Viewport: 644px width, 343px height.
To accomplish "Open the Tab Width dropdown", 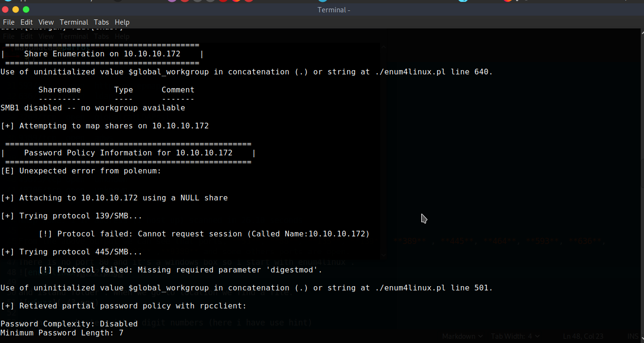I will pyautogui.click(x=516, y=336).
